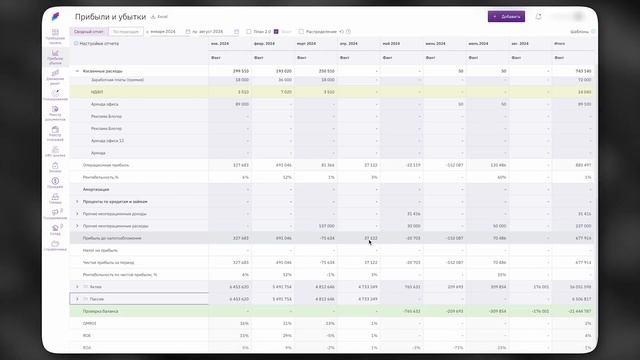Expand Проценты по кредитам и займам
640x360 pixels.
(x=77, y=202)
